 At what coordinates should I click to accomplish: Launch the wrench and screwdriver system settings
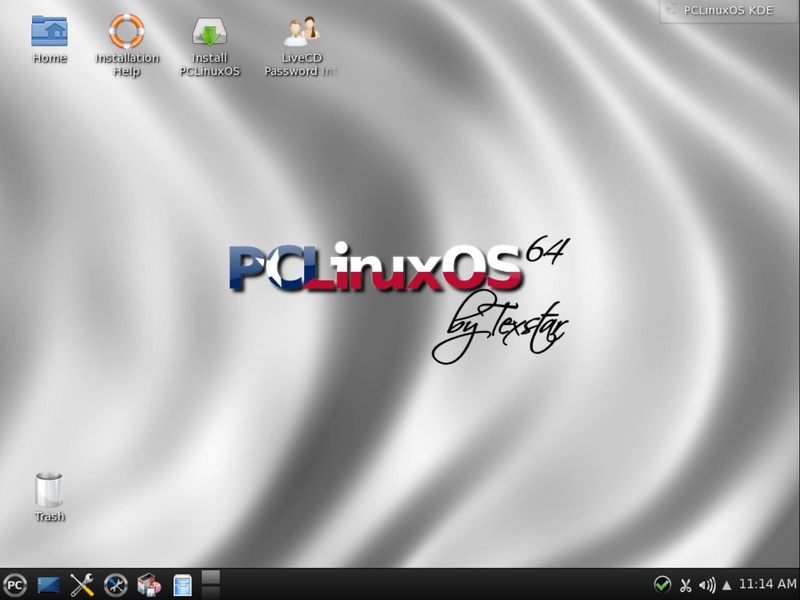(x=82, y=585)
